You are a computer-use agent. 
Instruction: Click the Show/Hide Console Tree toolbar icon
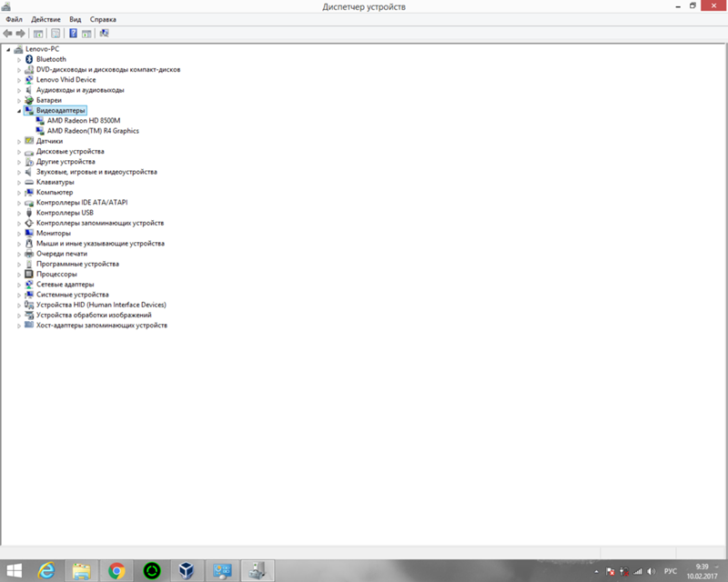[36, 33]
